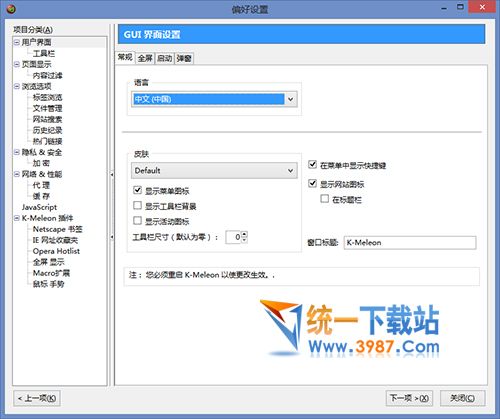Click the 工具栏尺寸 value field
The height and width of the screenshot is (419, 500).
233,237
